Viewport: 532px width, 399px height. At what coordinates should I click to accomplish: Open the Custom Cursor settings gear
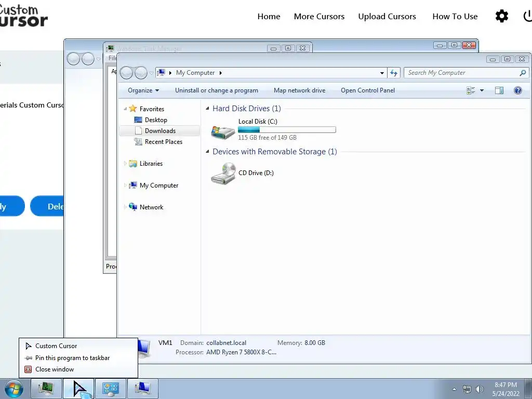tap(502, 16)
